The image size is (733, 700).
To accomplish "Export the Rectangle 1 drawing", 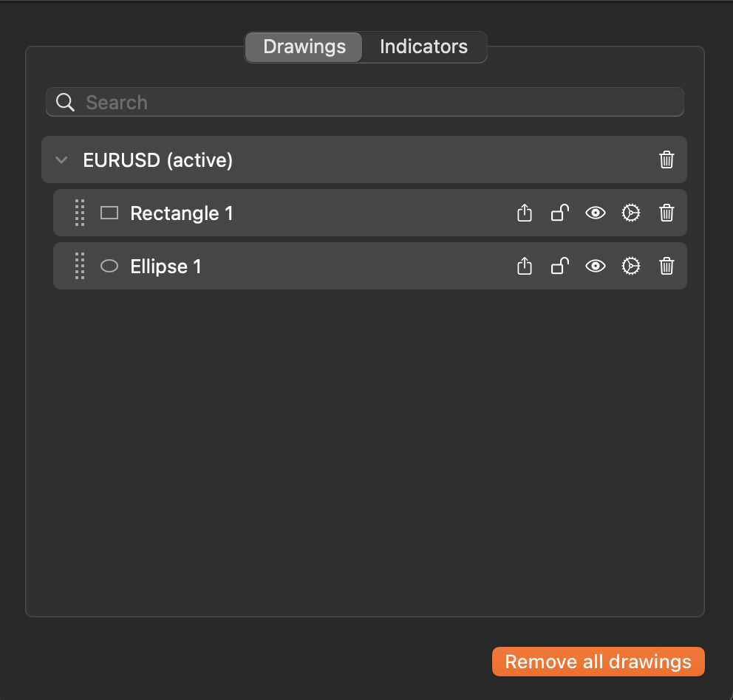I will coord(525,213).
